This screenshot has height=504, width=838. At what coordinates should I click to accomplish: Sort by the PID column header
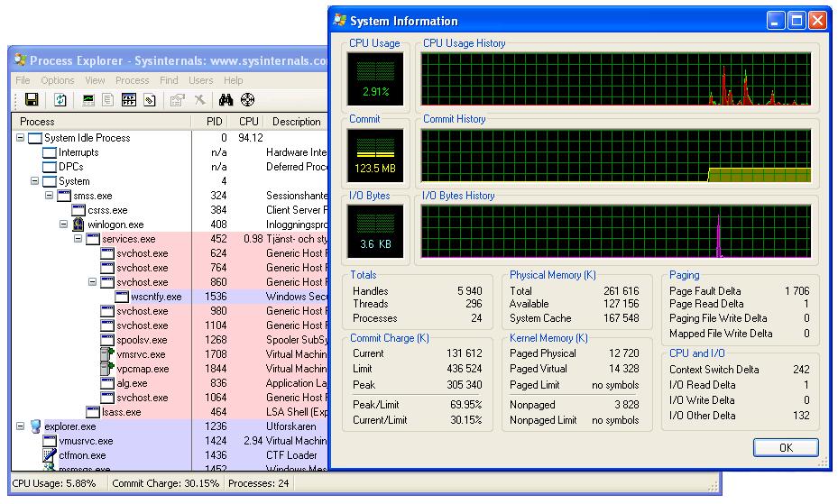(209, 121)
